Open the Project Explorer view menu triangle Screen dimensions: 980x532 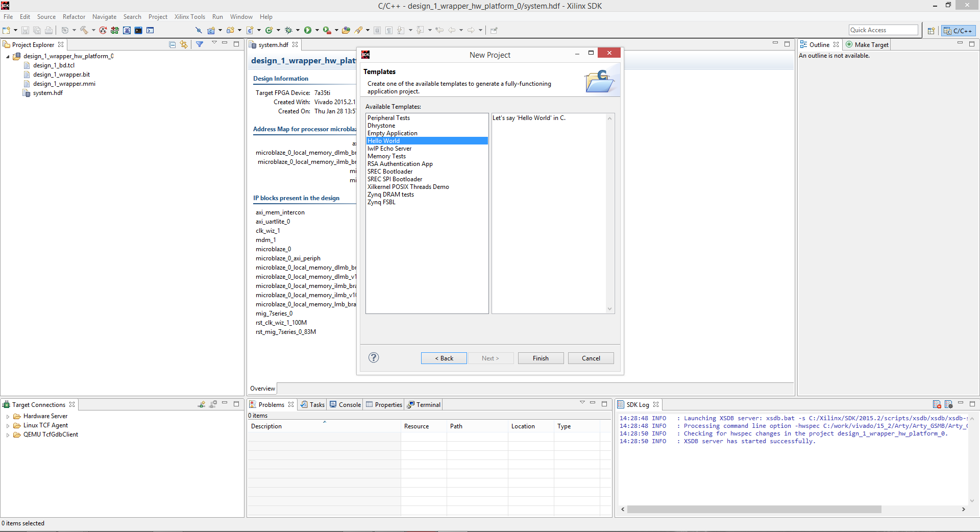click(x=214, y=43)
